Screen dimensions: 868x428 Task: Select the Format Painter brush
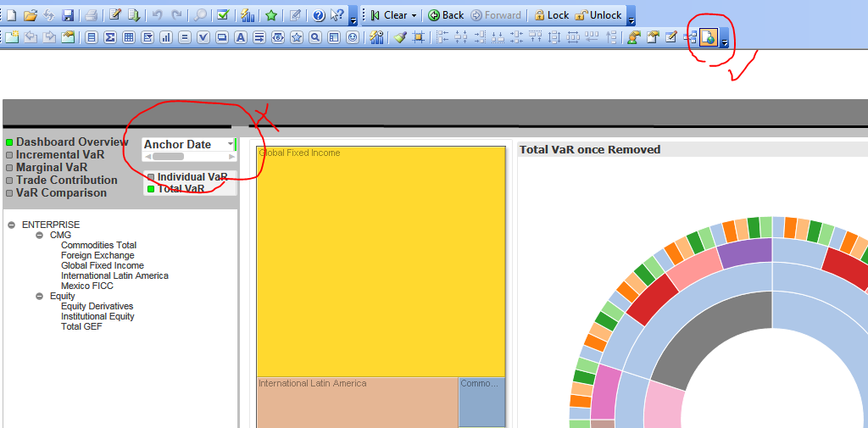click(401, 37)
